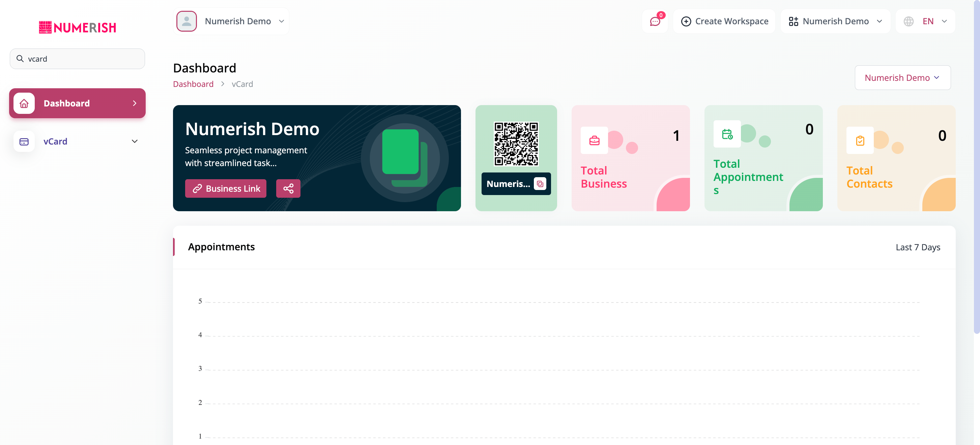Click the Dashboard home icon in sidebar
This screenshot has width=980, height=445.
click(24, 103)
